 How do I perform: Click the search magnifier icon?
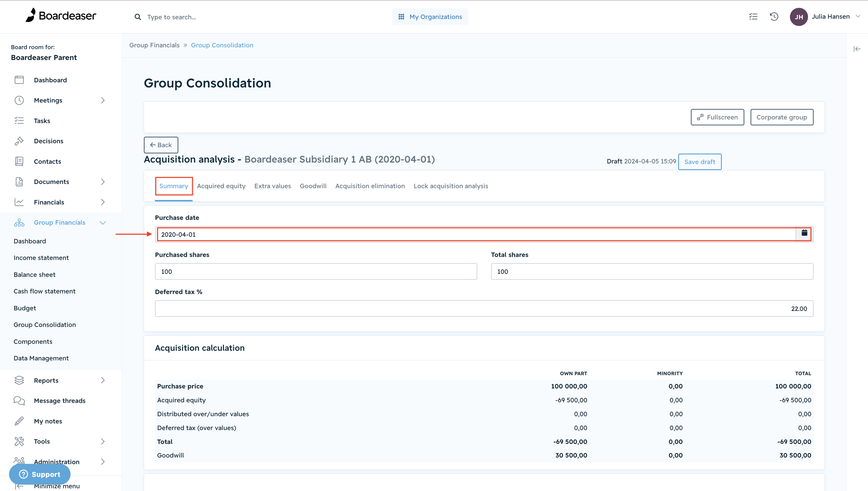click(137, 17)
